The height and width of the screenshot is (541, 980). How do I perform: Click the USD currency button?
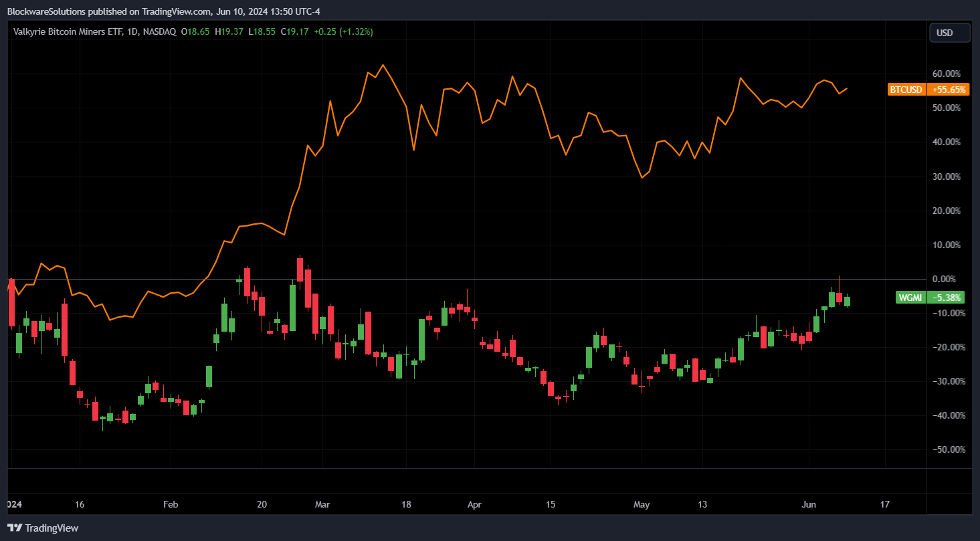point(950,33)
